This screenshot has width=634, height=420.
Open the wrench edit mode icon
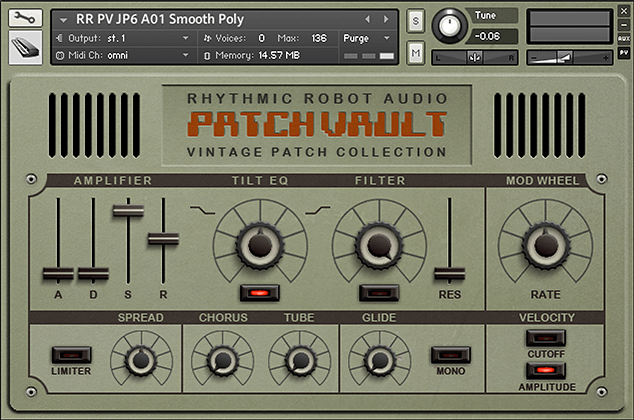tap(25, 18)
